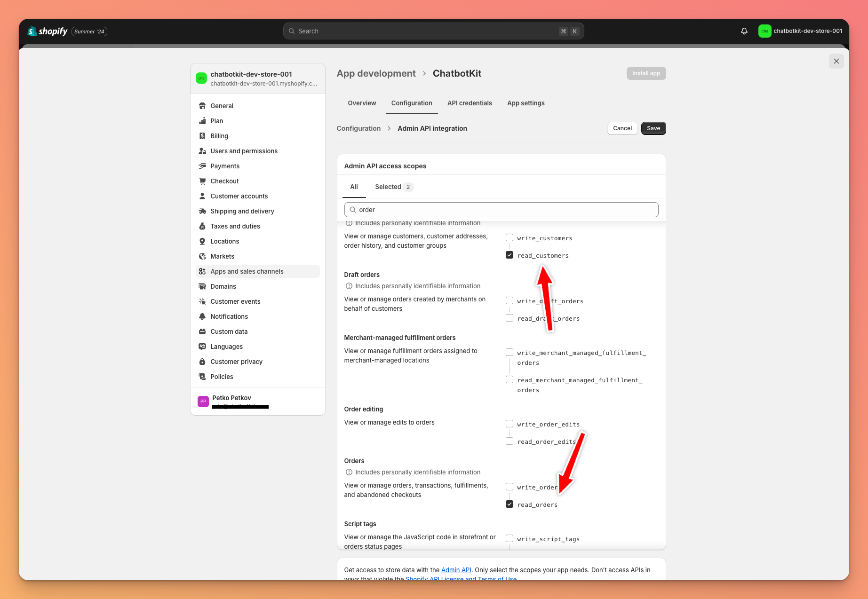Click the Taxes and duties icon
This screenshot has height=599, width=868.
202,226
